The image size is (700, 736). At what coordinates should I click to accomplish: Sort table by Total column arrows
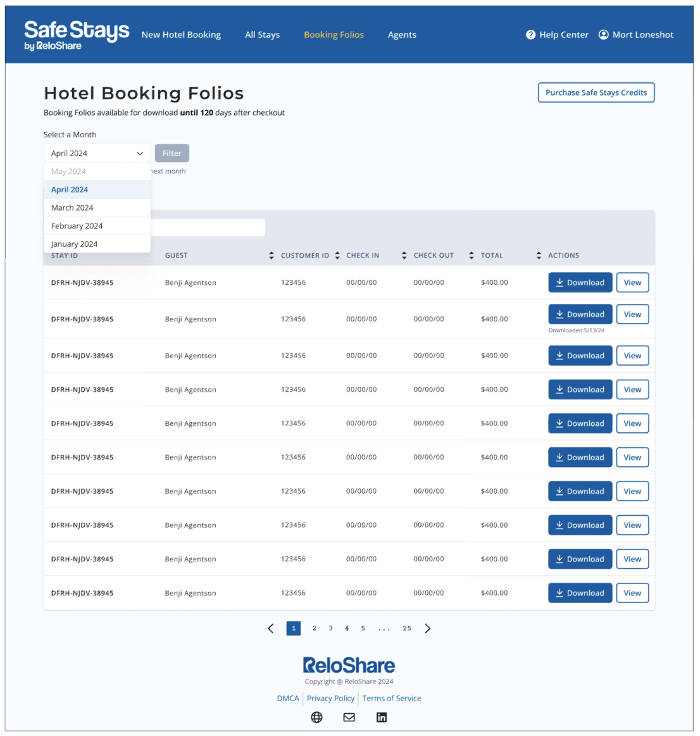539,256
